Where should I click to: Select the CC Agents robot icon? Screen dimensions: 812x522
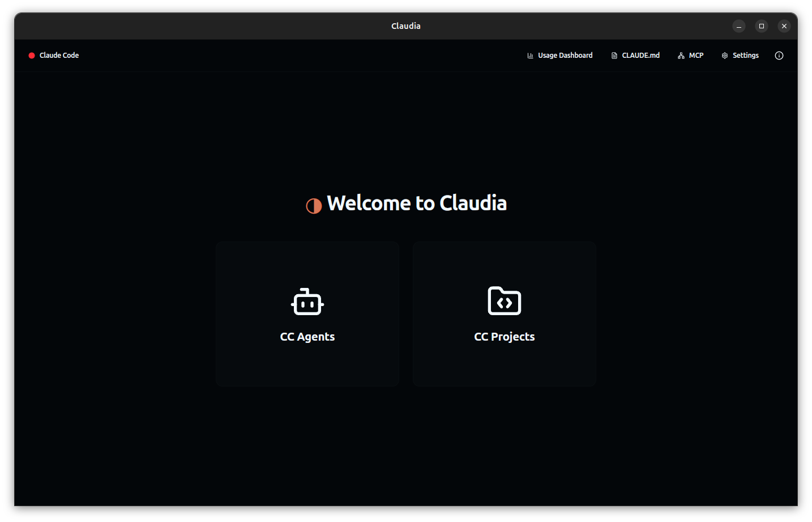[x=307, y=301]
